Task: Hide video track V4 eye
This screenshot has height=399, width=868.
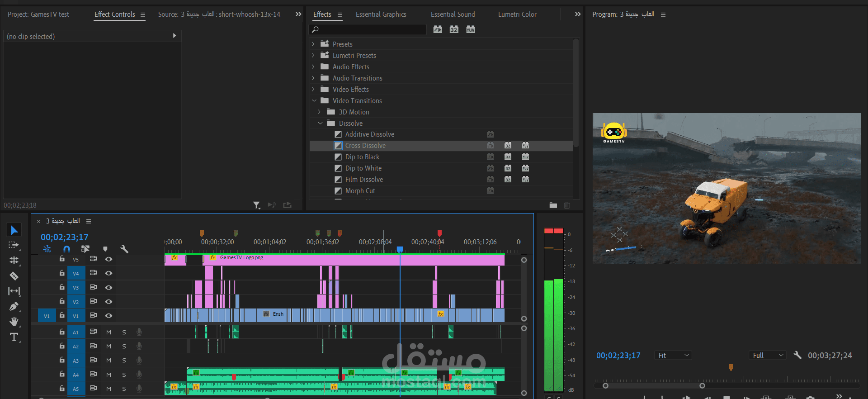Action: [x=108, y=273]
